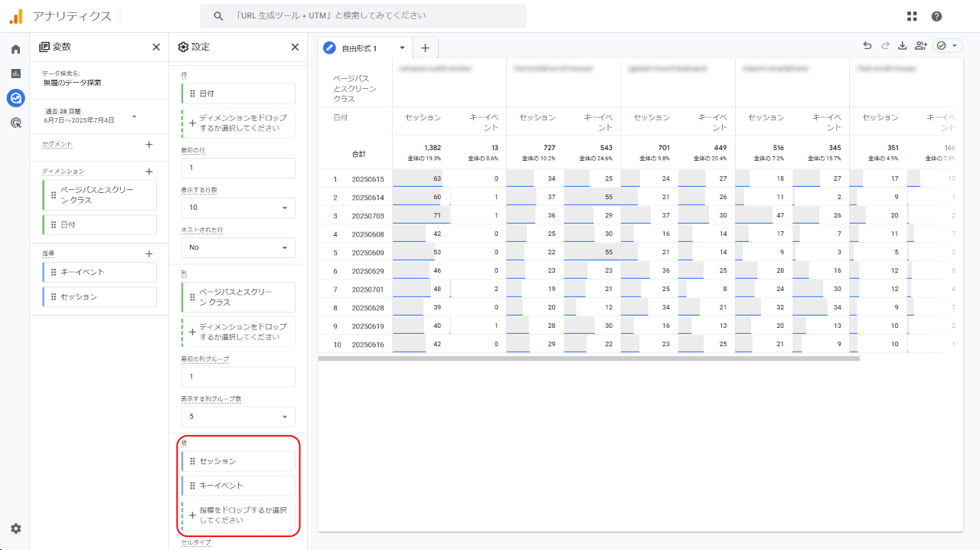Select the 自由形式 1 tab
The width and height of the screenshot is (980, 550).
pos(358,48)
